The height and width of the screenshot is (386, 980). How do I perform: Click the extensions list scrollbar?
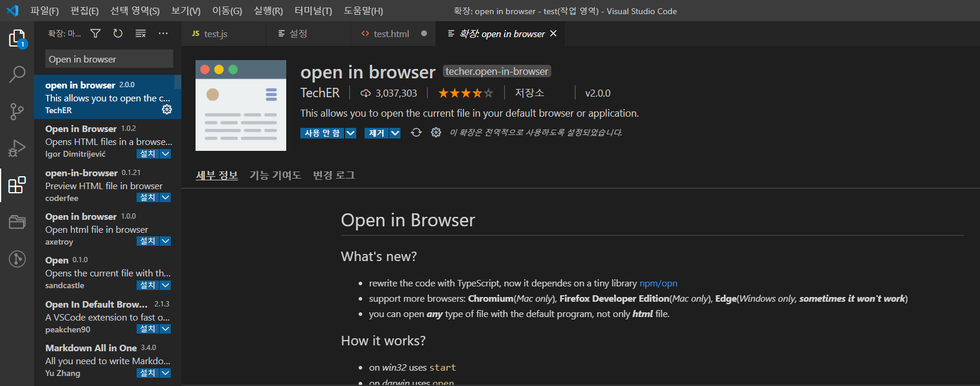(178, 83)
